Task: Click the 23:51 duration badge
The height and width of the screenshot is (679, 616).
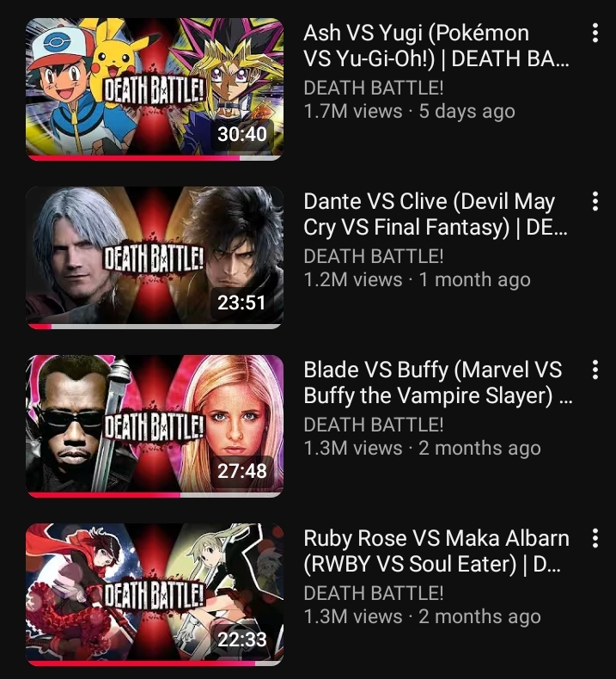Action: pos(241,303)
